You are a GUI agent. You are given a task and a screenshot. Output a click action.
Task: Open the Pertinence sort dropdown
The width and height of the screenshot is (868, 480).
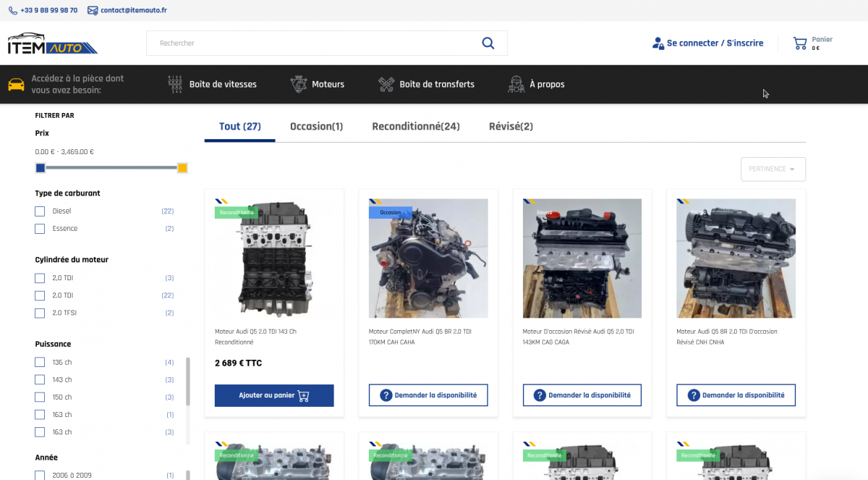(x=773, y=169)
